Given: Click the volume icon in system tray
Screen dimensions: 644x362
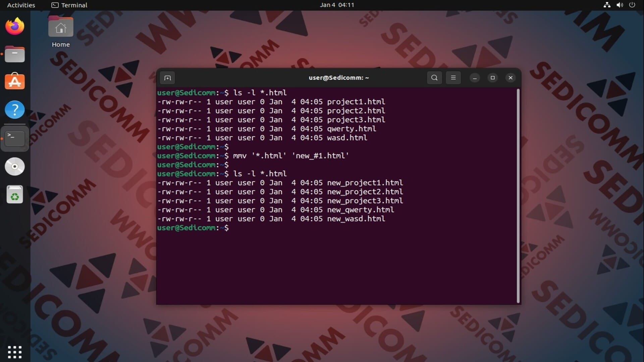Looking at the screenshot, I should [620, 5].
